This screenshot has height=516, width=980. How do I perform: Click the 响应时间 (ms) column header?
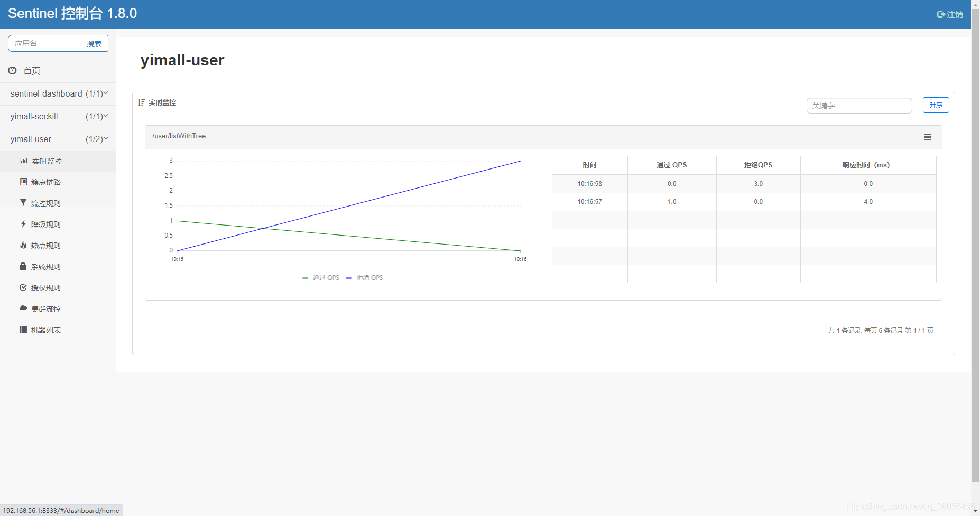coord(868,165)
